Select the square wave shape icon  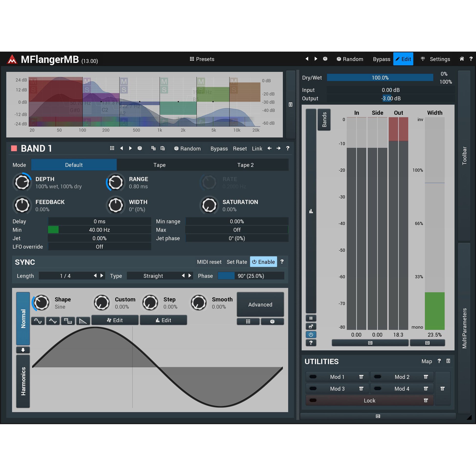(68, 321)
